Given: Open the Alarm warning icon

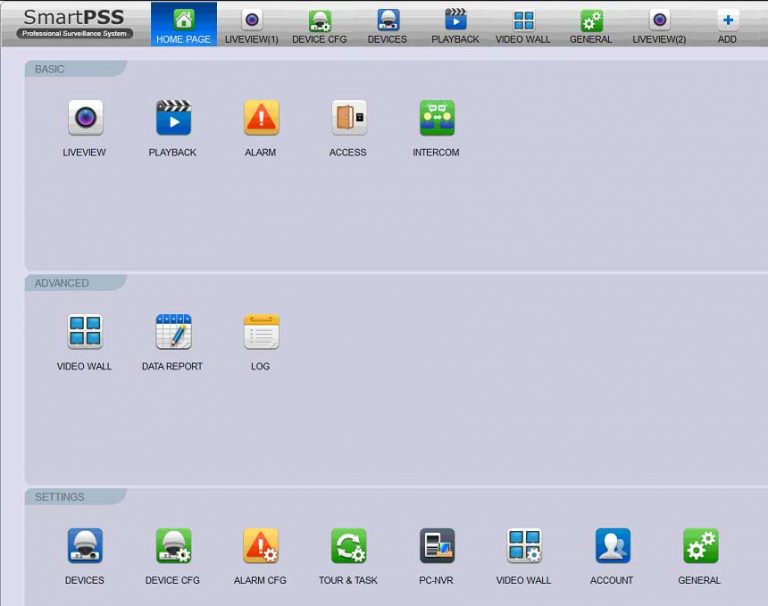Looking at the screenshot, I should (261, 119).
